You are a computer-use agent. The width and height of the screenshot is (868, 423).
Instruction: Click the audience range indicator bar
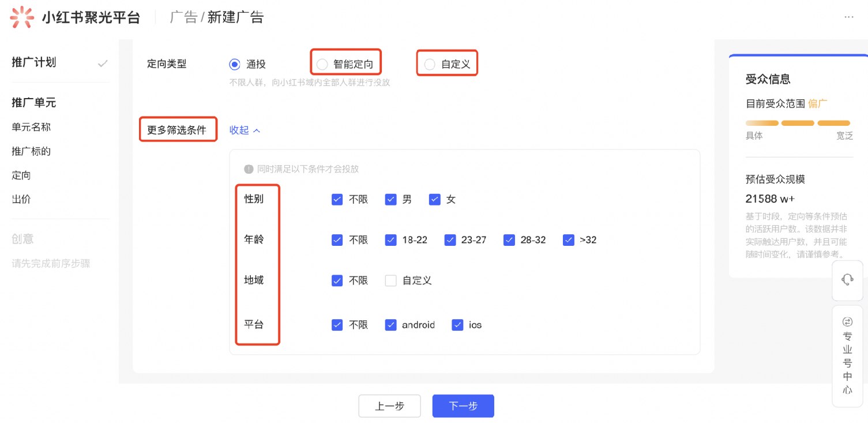(798, 123)
